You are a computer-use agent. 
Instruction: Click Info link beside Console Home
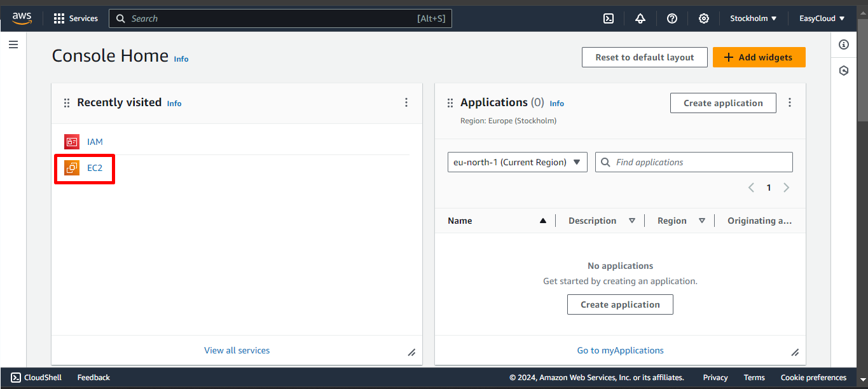click(181, 59)
